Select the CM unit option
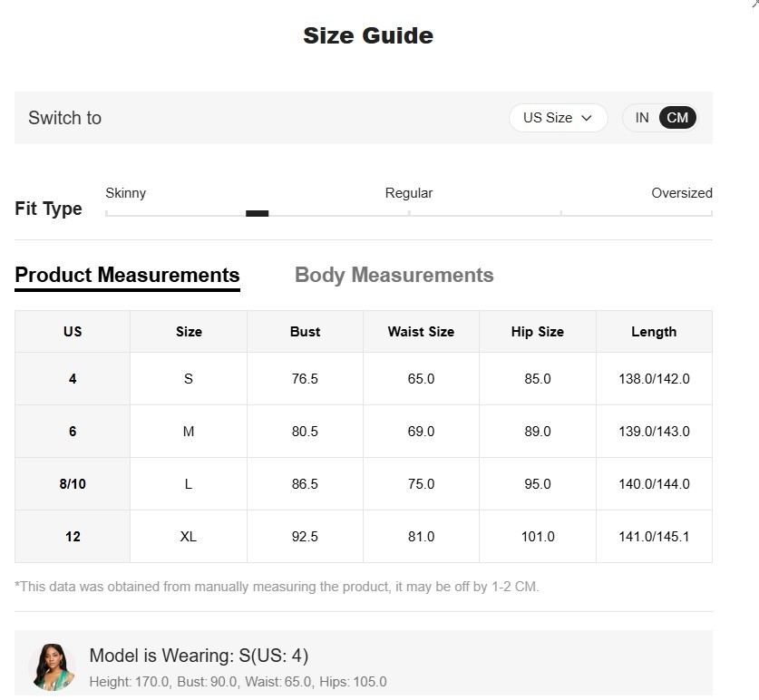759x700 pixels. click(x=677, y=118)
